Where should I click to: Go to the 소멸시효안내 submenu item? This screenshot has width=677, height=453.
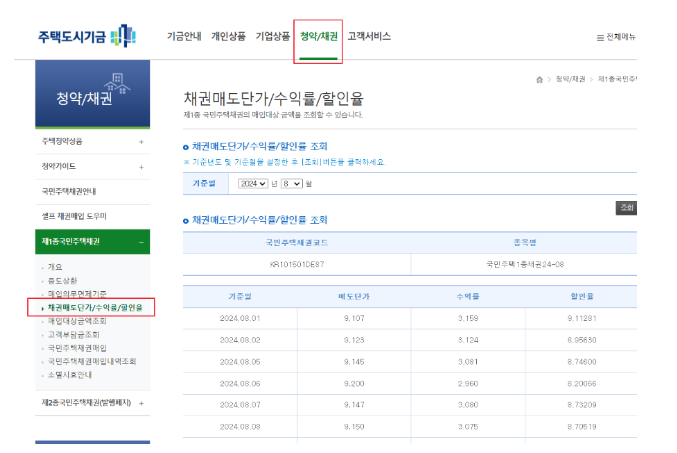[x=70, y=375]
